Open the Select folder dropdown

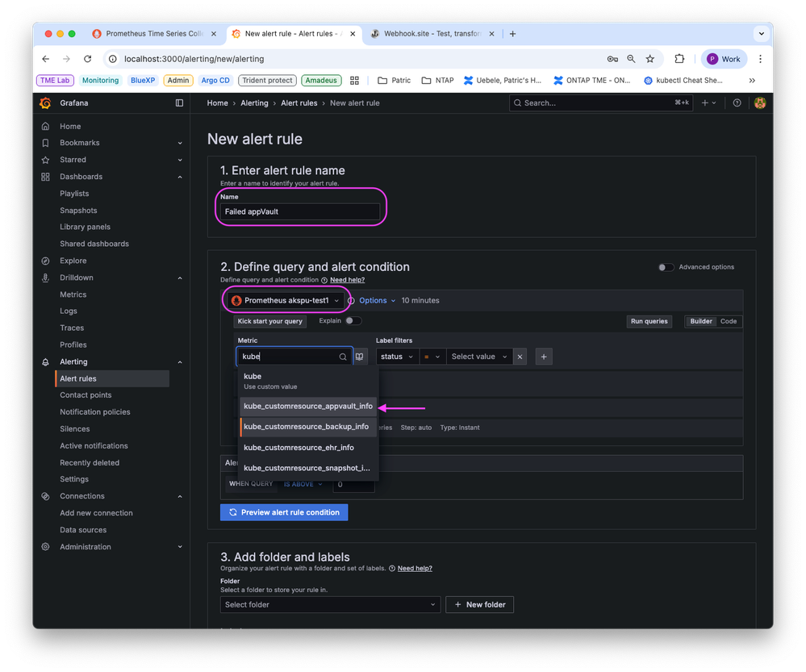click(x=330, y=604)
